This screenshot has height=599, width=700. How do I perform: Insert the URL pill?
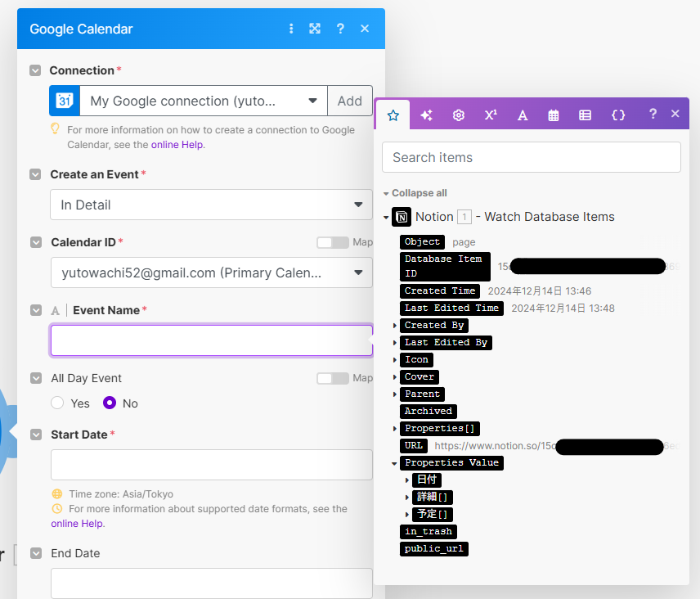pyautogui.click(x=414, y=446)
